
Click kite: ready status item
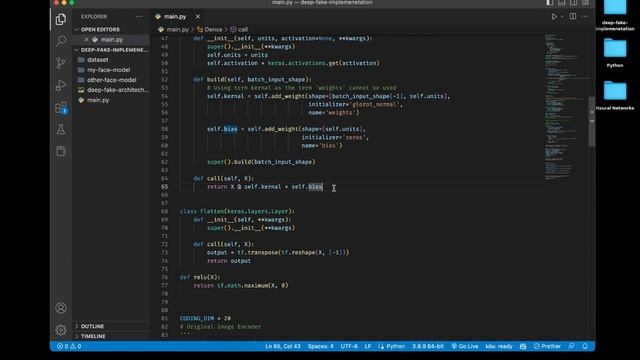(499, 346)
